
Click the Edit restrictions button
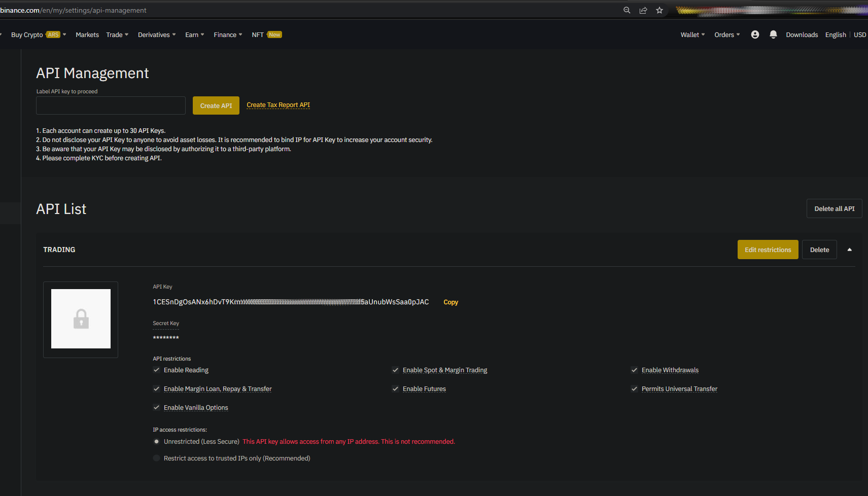pos(768,250)
